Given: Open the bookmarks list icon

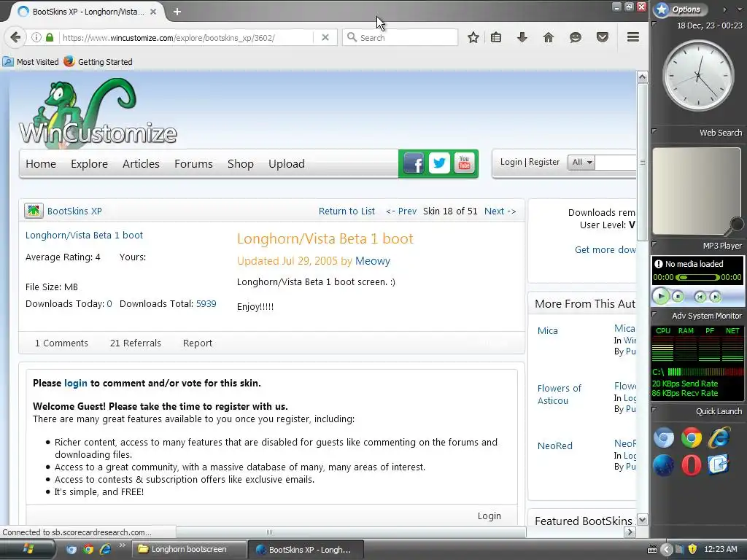Looking at the screenshot, I should coord(496,37).
